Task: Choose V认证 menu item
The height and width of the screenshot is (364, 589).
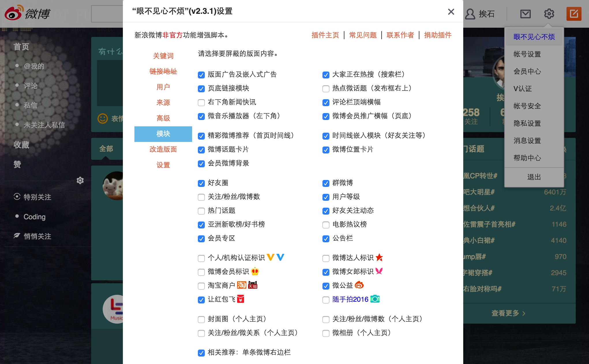Action: (x=534, y=89)
